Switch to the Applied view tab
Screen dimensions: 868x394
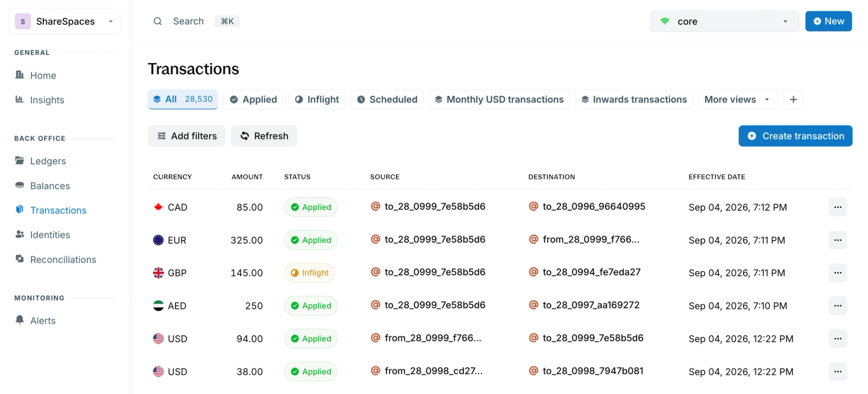pos(253,100)
